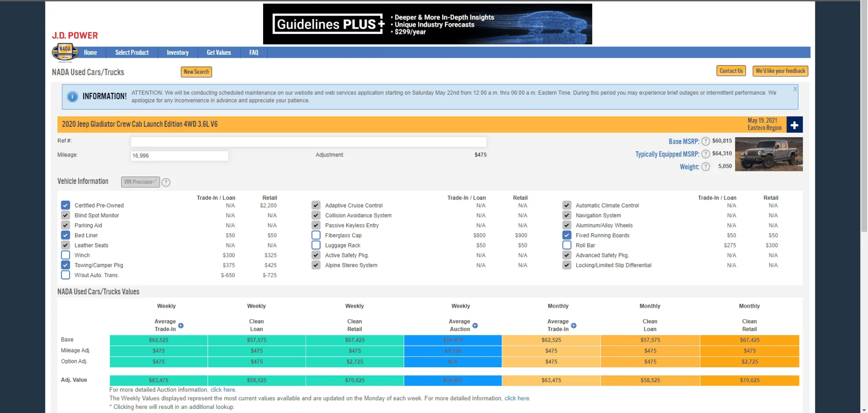Screen dimensions: 868x413
Task: Click Adaptive Cruise Control checkbox
Action: [316, 205]
